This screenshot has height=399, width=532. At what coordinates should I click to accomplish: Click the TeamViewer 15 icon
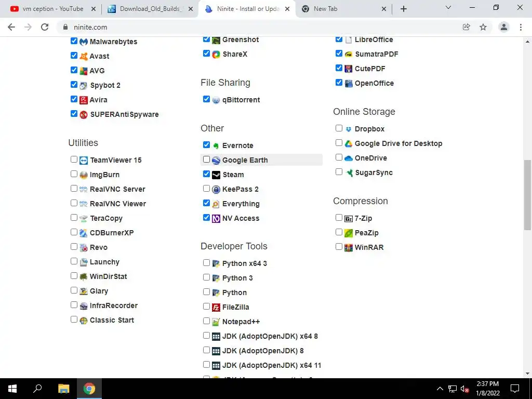pyautogui.click(x=84, y=161)
